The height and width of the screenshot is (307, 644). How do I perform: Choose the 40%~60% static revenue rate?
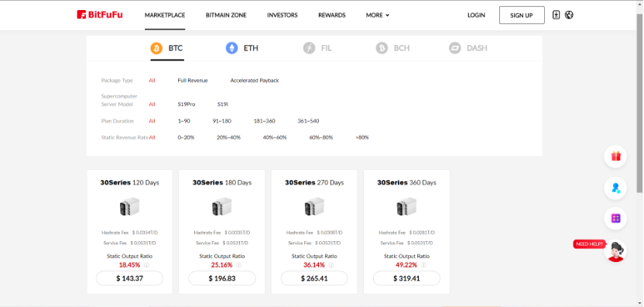(x=275, y=137)
